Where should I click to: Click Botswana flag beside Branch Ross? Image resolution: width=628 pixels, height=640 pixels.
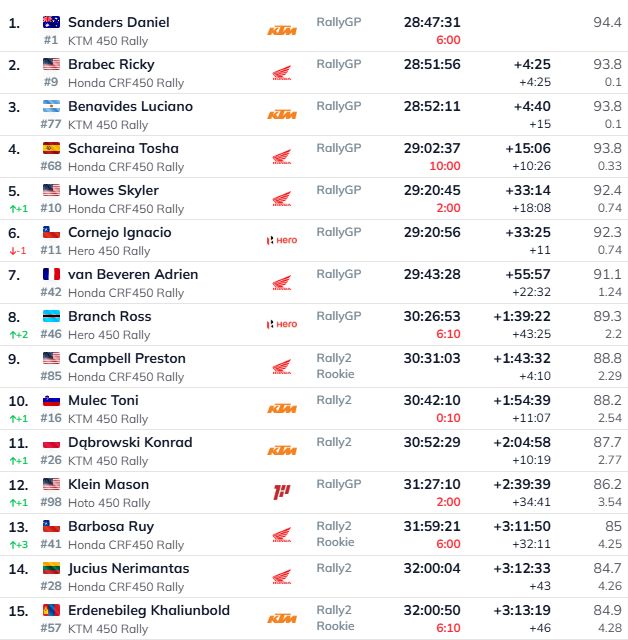click(x=52, y=316)
